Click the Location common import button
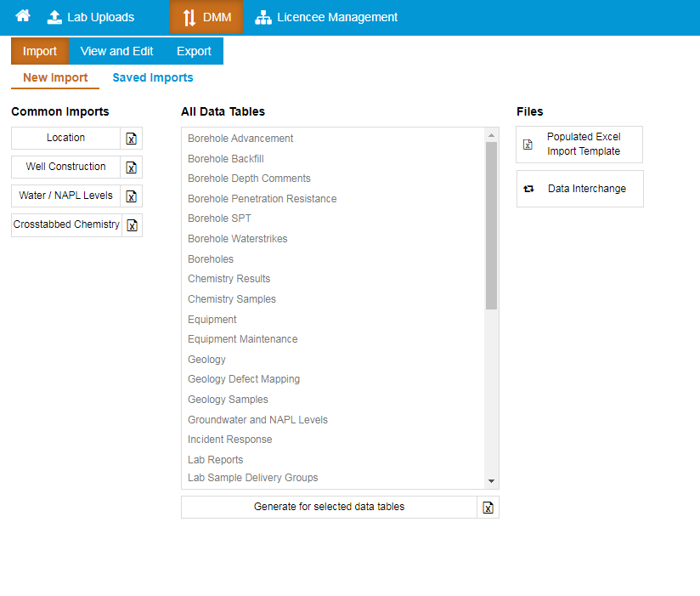This screenshot has width=700, height=596. click(66, 138)
